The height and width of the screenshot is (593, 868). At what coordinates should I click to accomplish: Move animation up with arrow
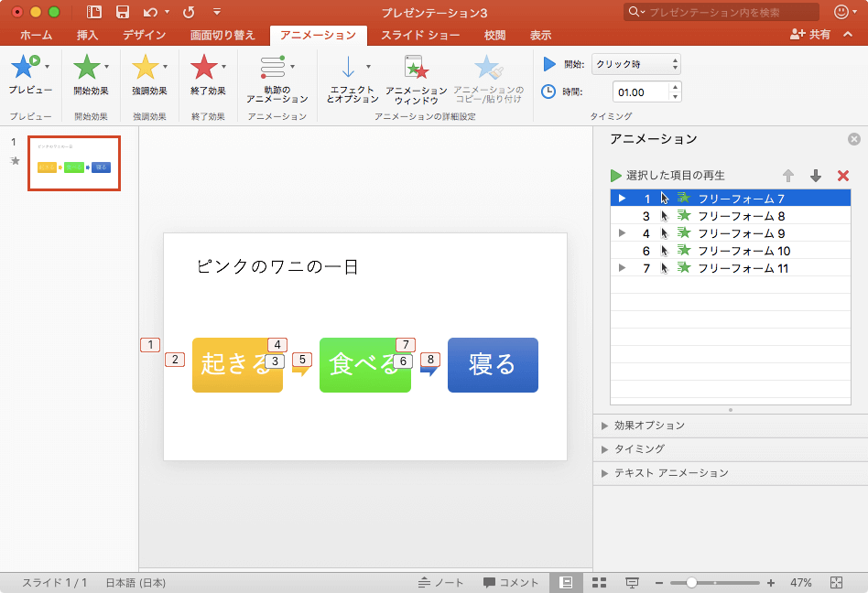788,176
